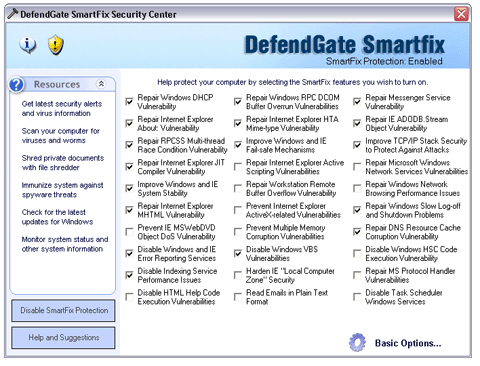Enable Repair Microsoft Windows Network Services checkbox

(x=357, y=166)
